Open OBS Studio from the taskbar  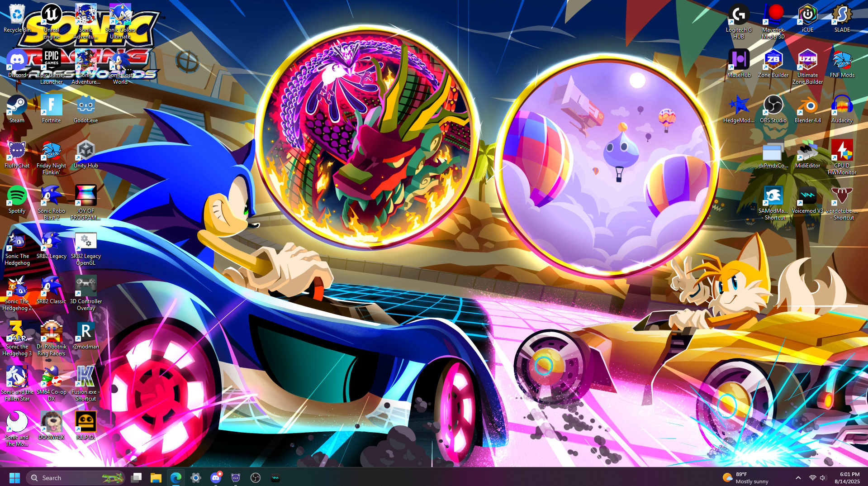(x=256, y=478)
